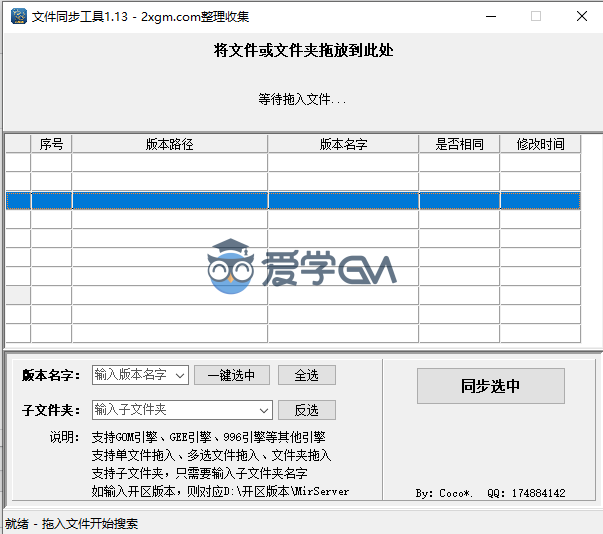Click the 反选 invert selection button

tap(306, 410)
